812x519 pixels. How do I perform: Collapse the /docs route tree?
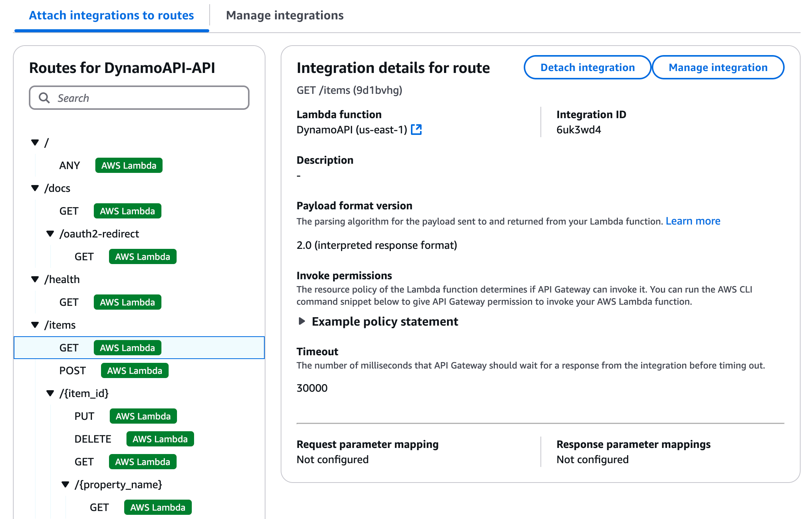35,188
